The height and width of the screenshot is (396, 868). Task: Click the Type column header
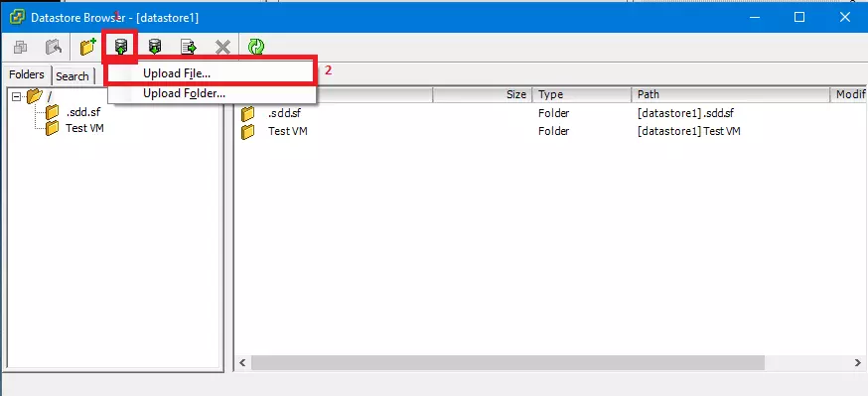coord(581,94)
